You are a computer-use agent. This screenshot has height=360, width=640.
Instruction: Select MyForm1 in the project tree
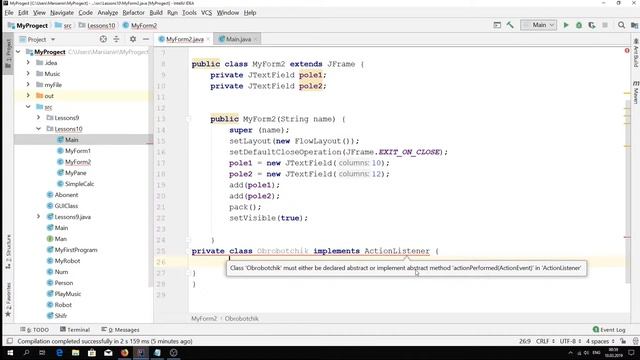[78, 151]
